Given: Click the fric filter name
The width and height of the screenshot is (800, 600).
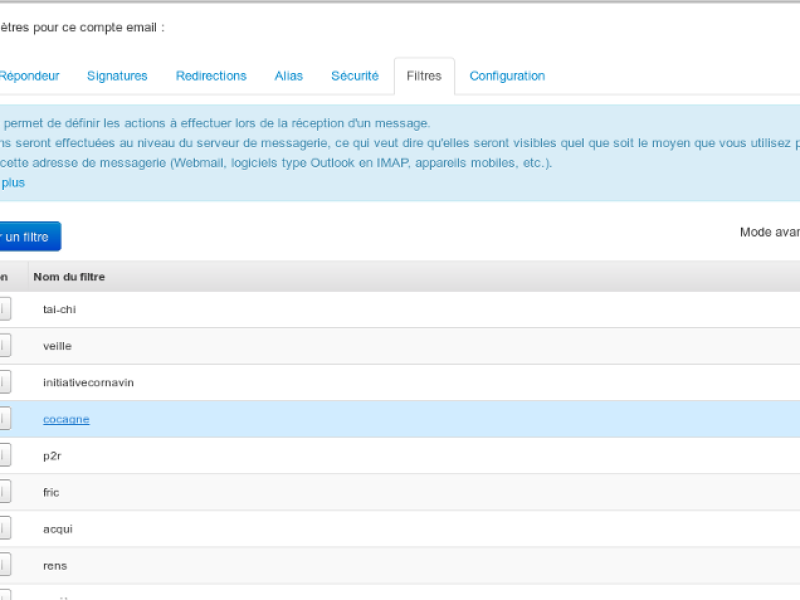Looking at the screenshot, I should (x=51, y=492).
